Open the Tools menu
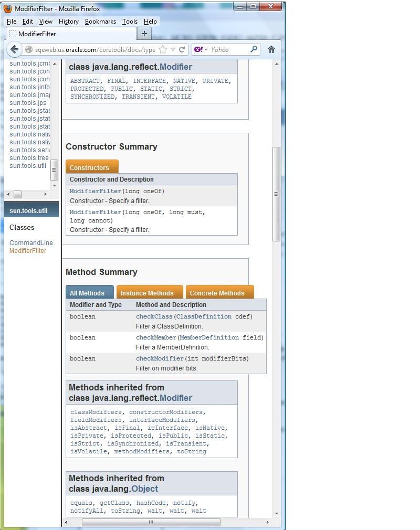This screenshot has height=530, width=420. click(x=130, y=22)
